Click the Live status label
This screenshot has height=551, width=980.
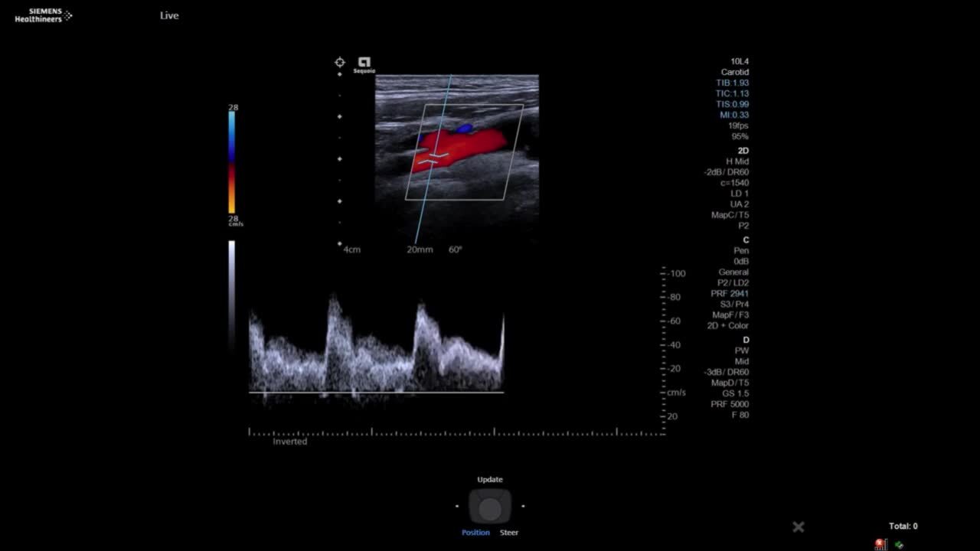point(169,15)
